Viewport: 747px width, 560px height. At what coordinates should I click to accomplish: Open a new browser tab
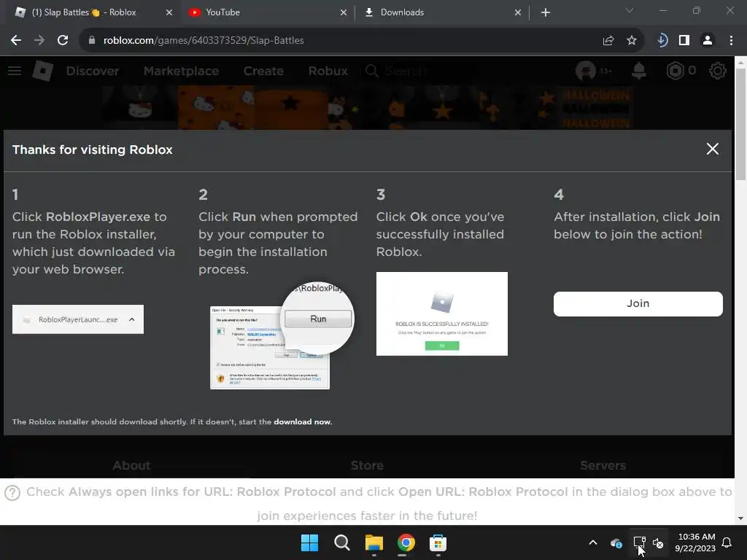click(546, 13)
